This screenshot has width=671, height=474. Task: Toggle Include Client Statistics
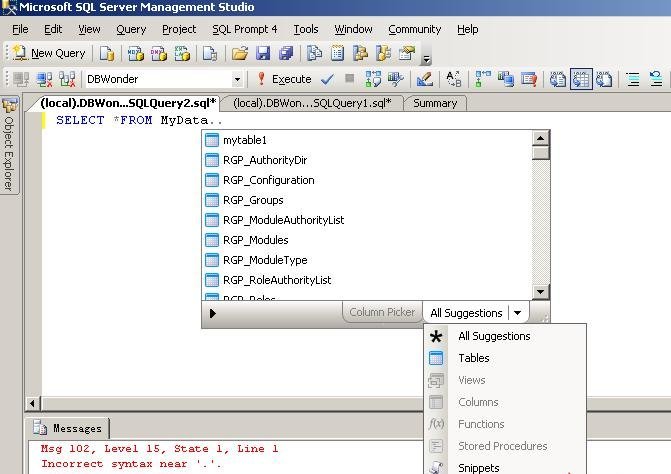505,79
